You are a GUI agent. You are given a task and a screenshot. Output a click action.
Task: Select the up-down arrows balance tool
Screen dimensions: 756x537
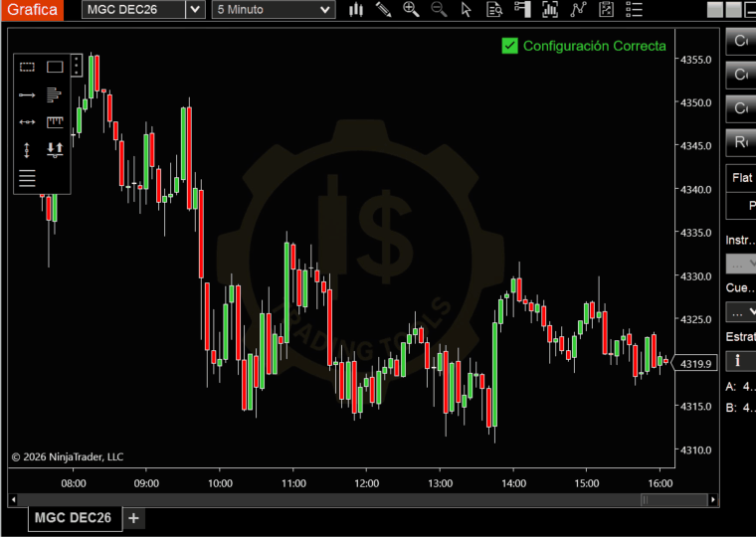(x=55, y=150)
